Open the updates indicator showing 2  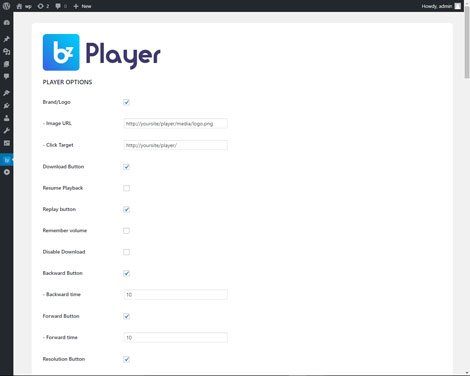click(x=43, y=6)
